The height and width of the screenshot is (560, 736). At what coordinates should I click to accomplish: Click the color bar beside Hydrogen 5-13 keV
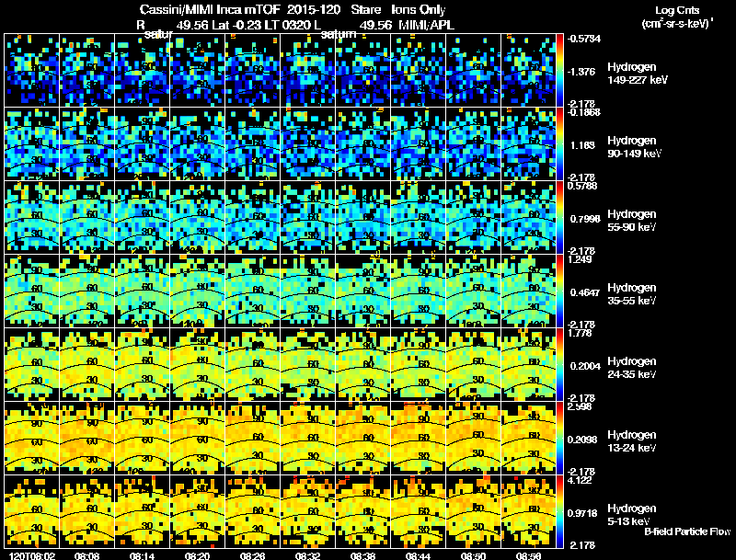click(x=559, y=511)
